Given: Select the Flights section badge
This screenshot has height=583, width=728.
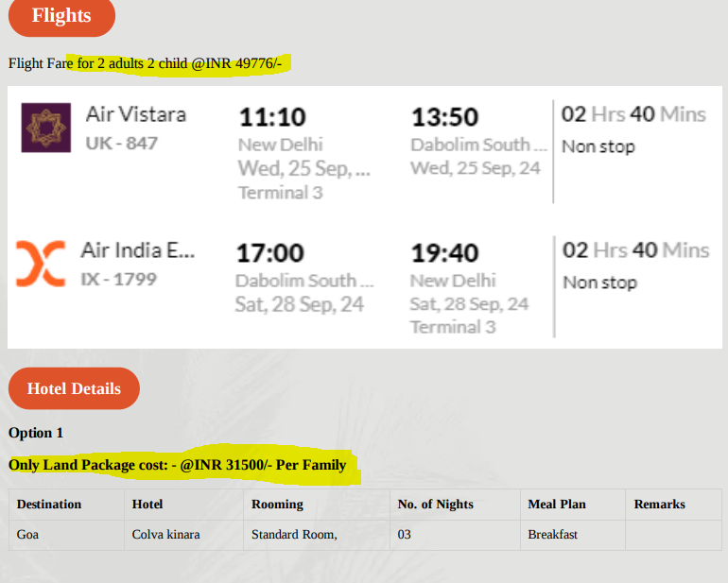Looking at the screenshot, I should (61, 16).
